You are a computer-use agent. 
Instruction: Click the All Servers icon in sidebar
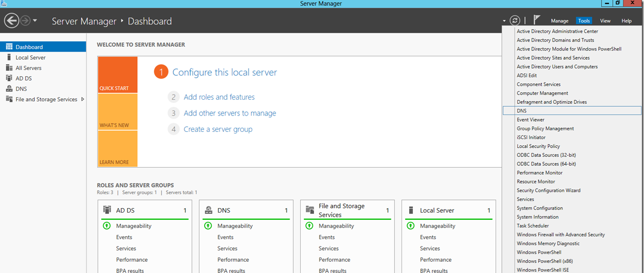pos(9,68)
